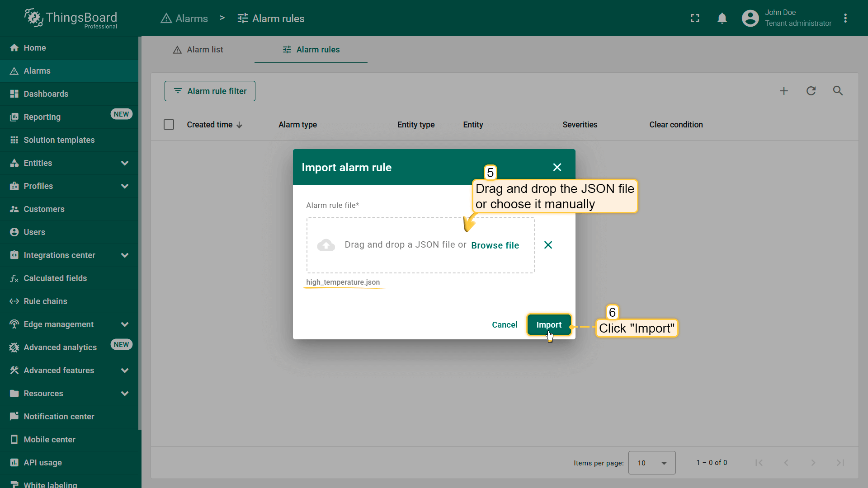Expand the Profiles sidebar section
The image size is (868, 488).
(x=125, y=186)
